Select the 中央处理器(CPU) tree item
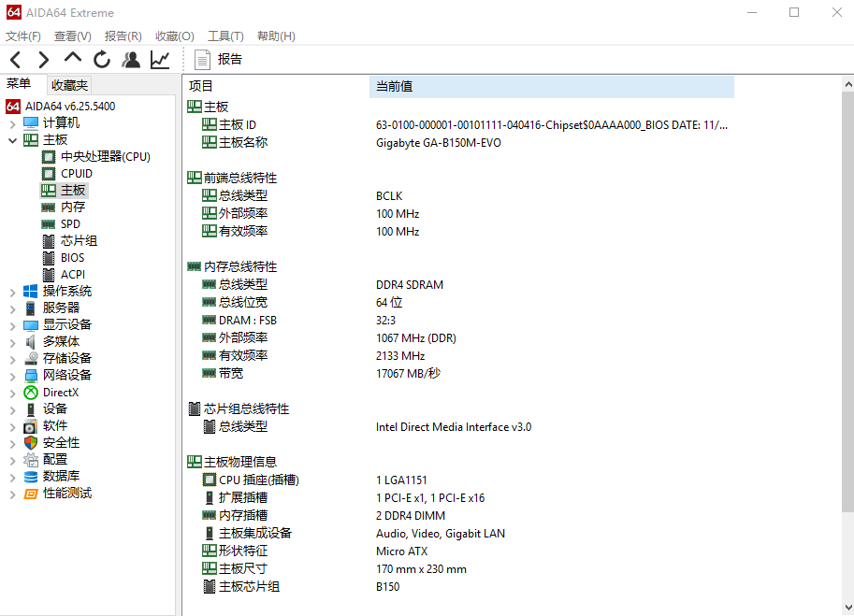 tap(105, 157)
